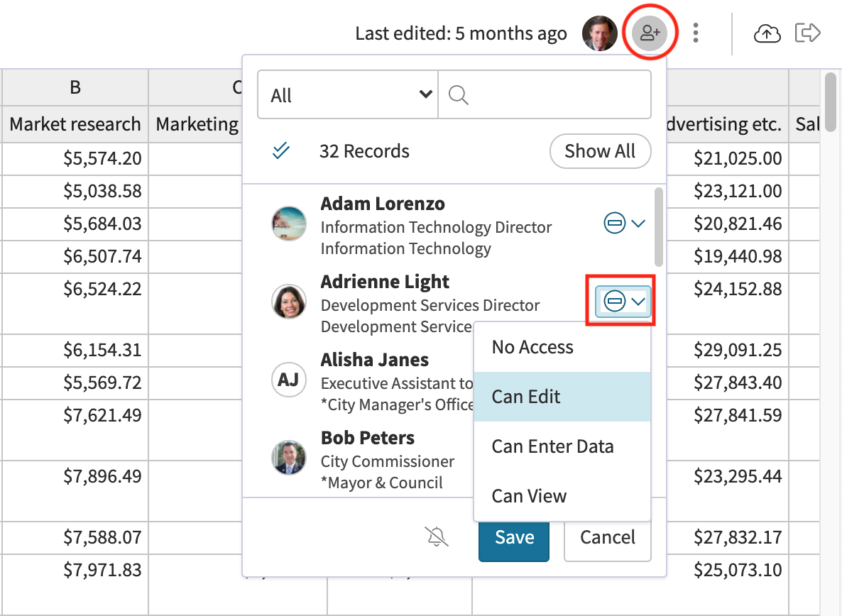The image size is (842, 616).
Task: Click the search magnifier icon
Action: point(459,95)
